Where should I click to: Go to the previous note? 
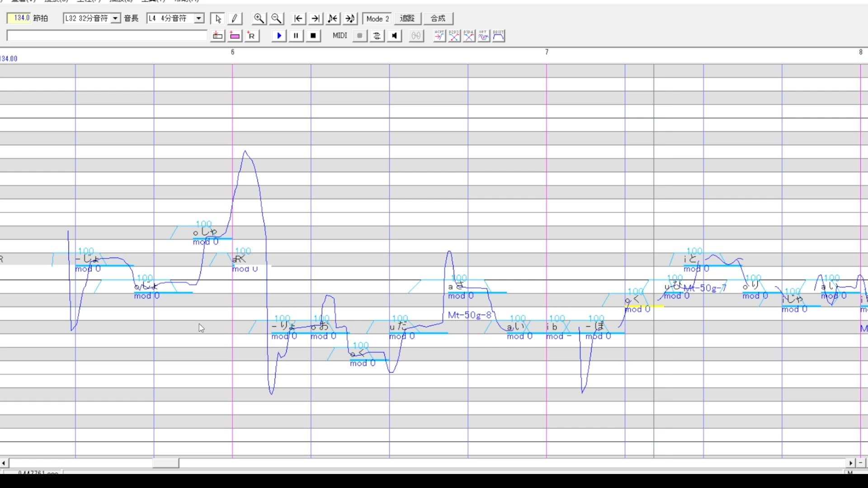tap(333, 19)
